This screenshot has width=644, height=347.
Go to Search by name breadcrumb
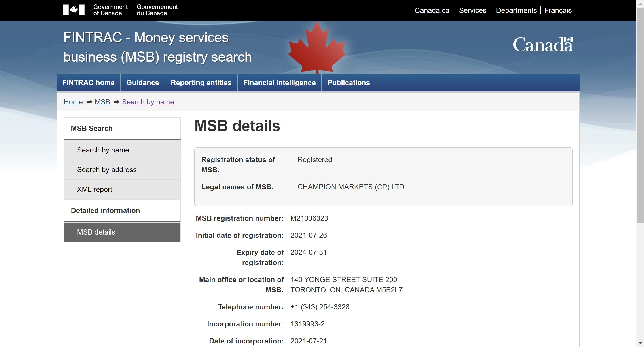(148, 102)
